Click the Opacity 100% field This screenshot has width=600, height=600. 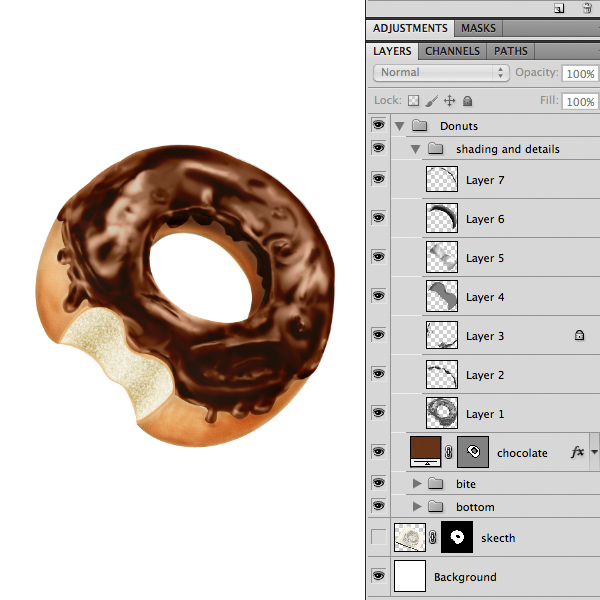(580, 73)
